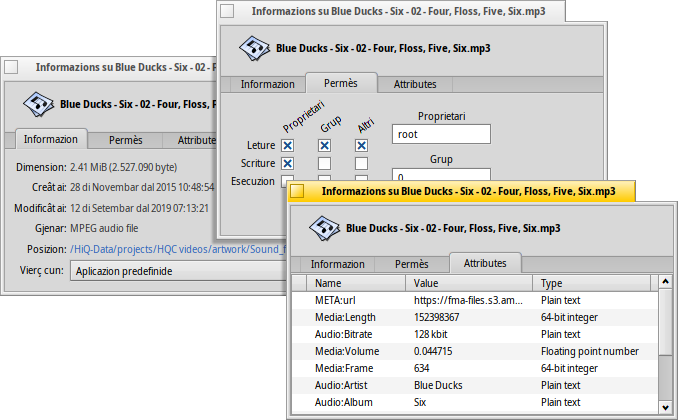Switch to Permès tab in the front window

pos(412,264)
